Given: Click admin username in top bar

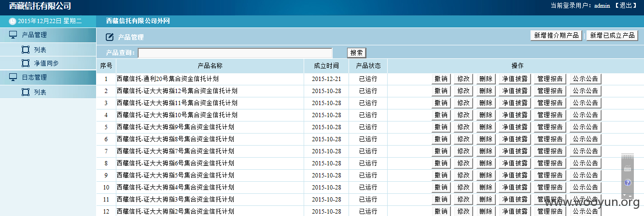Looking at the screenshot, I should click(x=602, y=6).
